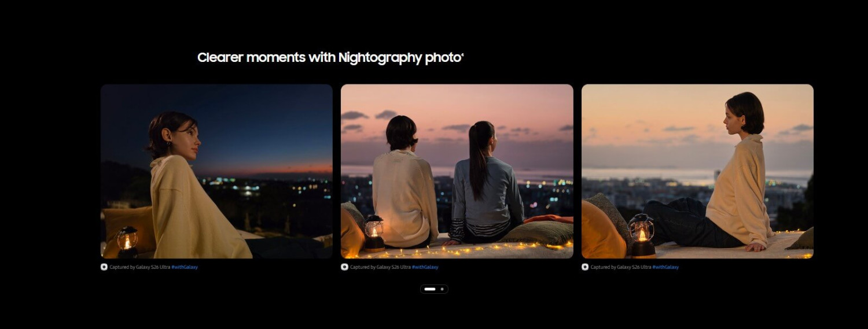Click camera icon under the left night photo
868x329 pixels.
coord(104,267)
